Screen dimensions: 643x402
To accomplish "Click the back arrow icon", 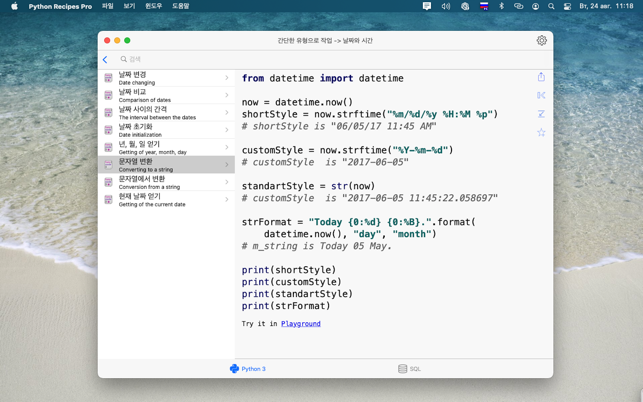I will coord(105,60).
